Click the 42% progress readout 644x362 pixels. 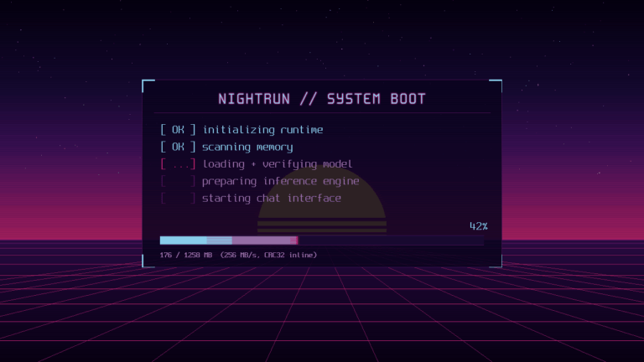479,226
